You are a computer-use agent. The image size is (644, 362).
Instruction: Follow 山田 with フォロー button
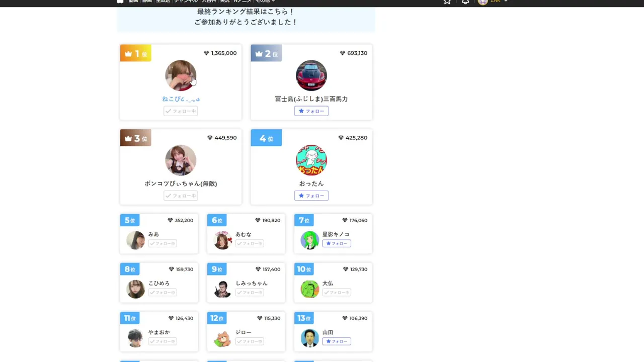[337, 341]
